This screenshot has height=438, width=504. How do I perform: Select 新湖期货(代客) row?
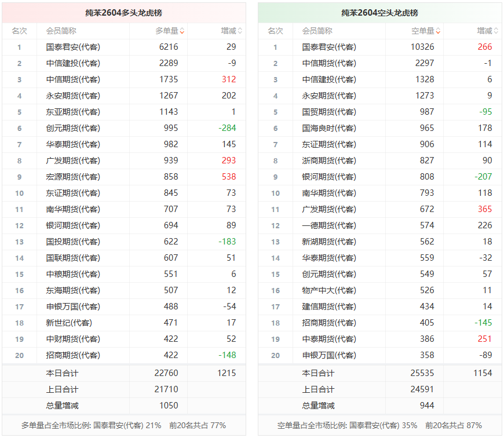[x=379, y=242]
